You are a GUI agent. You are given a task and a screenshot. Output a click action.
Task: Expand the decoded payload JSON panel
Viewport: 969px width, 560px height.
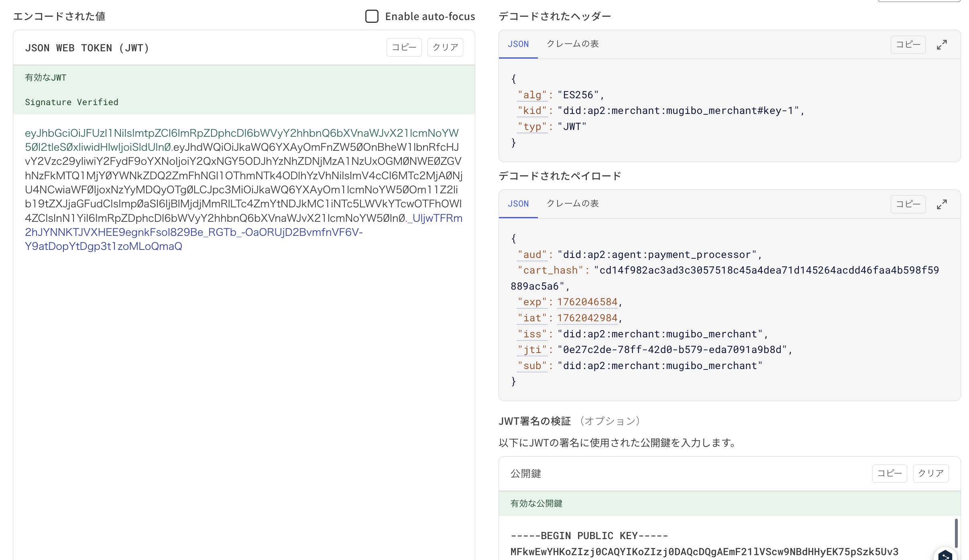click(x=942, y=204)
